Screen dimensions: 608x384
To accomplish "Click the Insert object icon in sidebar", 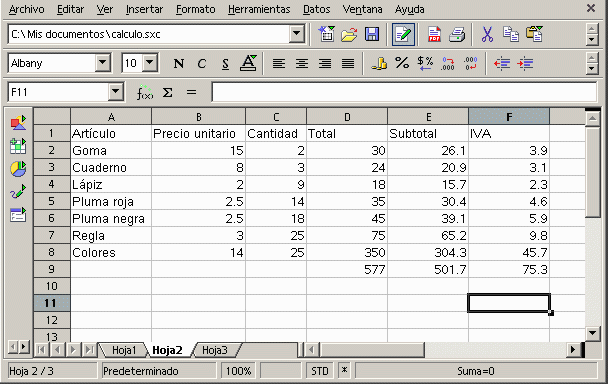I will [x=18, y=123].
